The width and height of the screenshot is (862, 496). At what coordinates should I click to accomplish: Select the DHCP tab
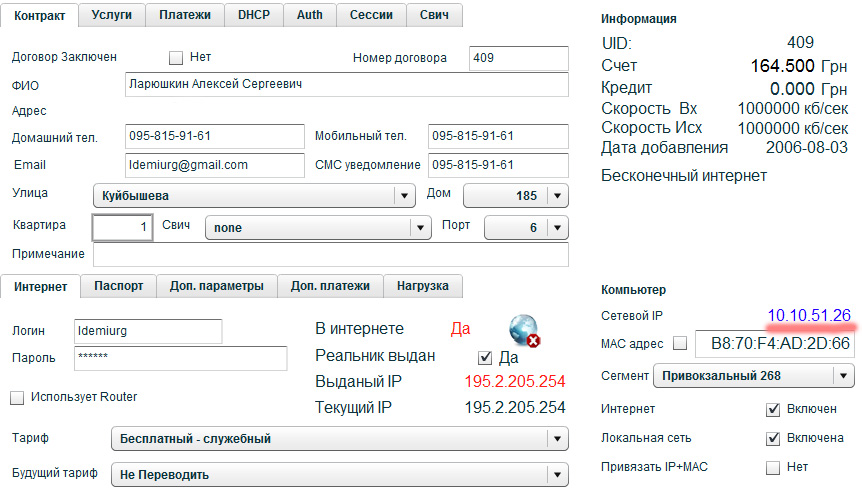click(254, 15)
